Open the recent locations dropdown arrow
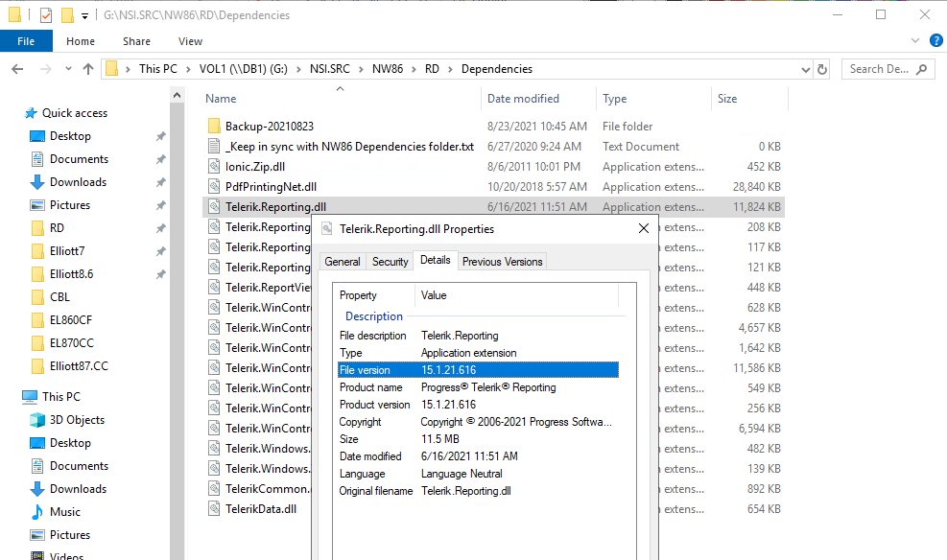 tap(68, 69)
